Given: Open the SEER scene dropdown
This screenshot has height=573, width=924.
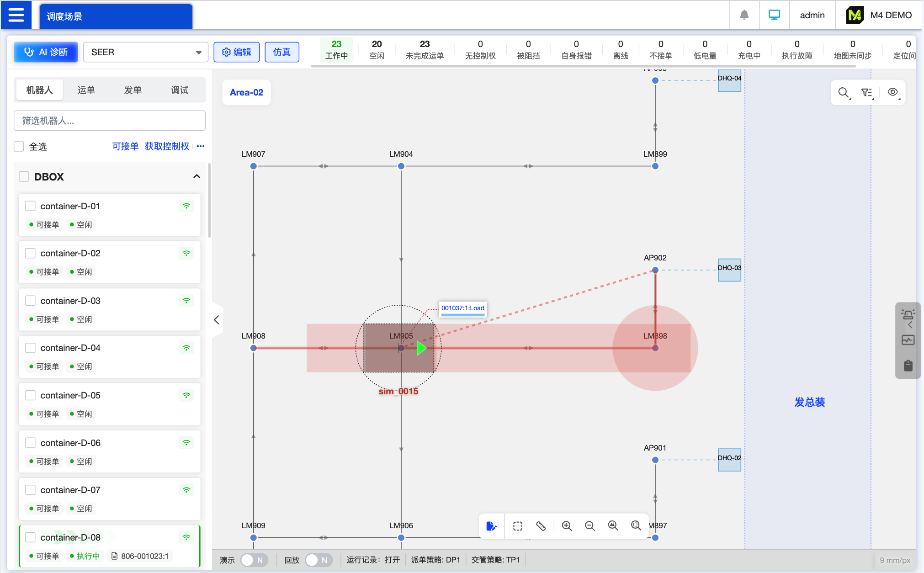Looking at the screenshot, I should pyautogui.click(x=145, y=52).
